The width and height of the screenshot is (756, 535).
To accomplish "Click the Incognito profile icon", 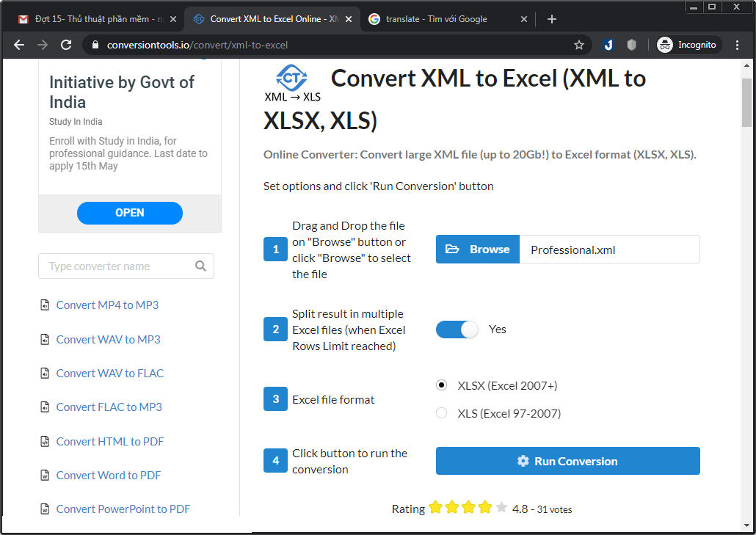I will (x=665, y=44).
